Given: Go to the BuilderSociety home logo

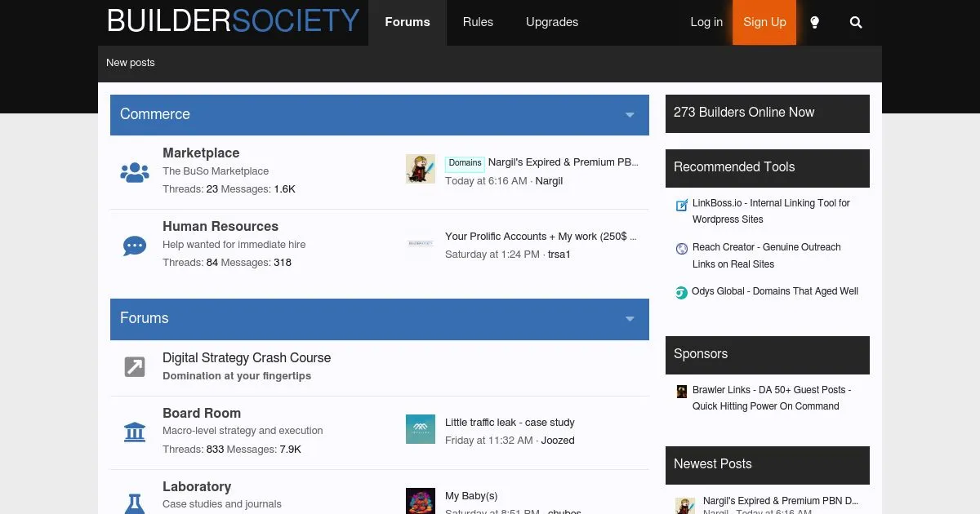Looking at the screenshot, I should [234, 21].
